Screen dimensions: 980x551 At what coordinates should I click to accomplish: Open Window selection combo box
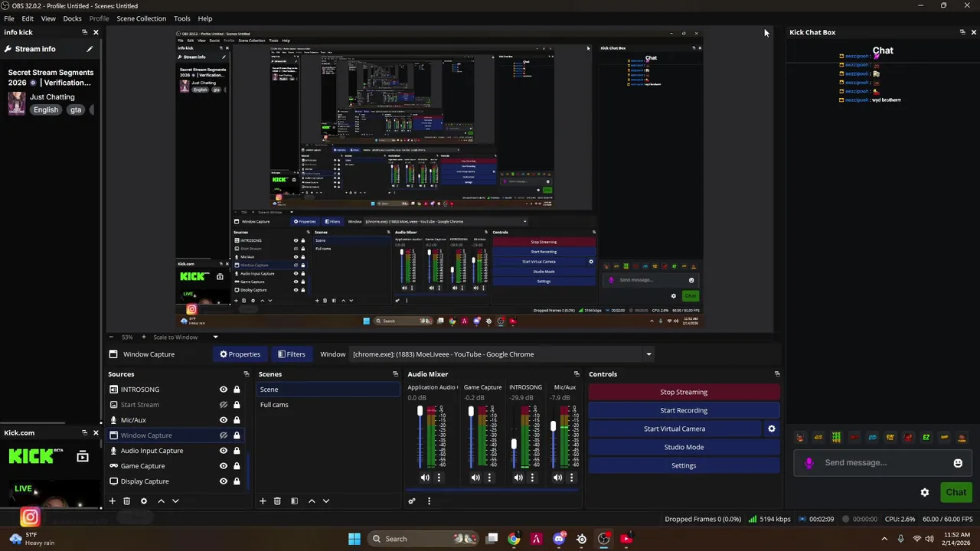(502, 354)
